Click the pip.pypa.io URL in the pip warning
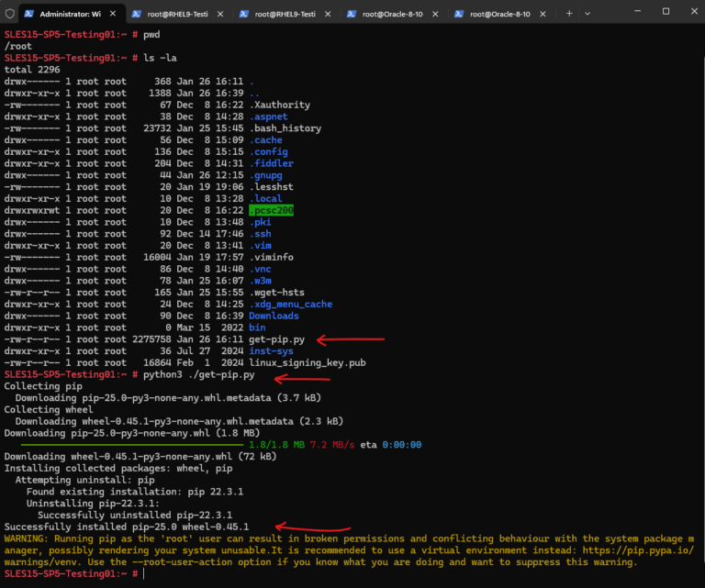Screen dimensions: 705x588 [639, 550]
